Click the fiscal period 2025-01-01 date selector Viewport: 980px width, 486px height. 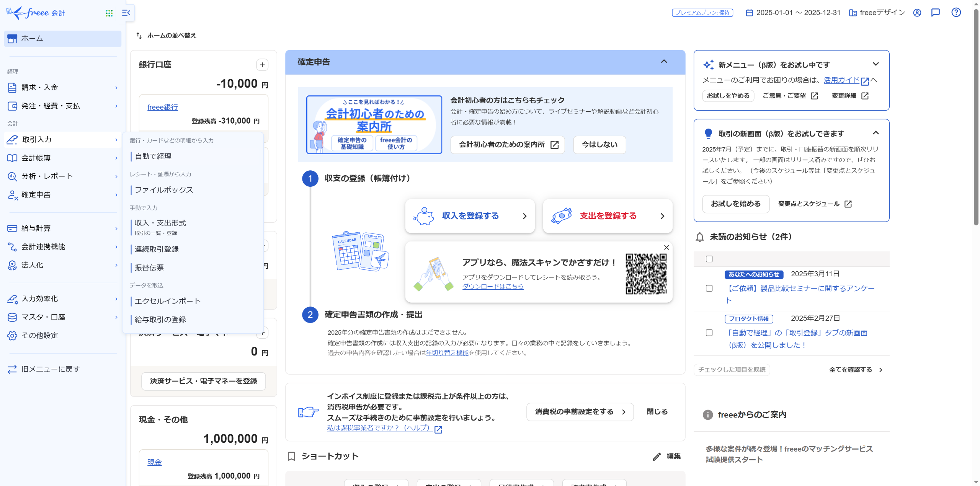[793, 13]
